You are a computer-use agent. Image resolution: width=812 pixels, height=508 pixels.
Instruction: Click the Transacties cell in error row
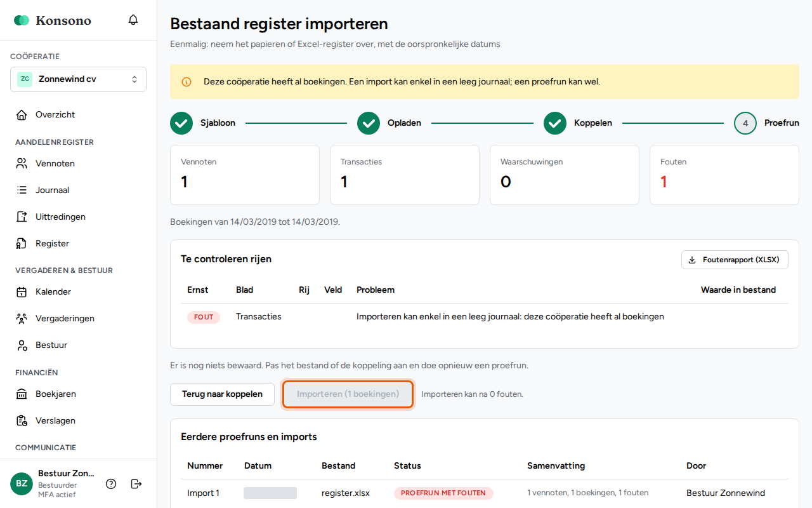click(x=259, y=316)
